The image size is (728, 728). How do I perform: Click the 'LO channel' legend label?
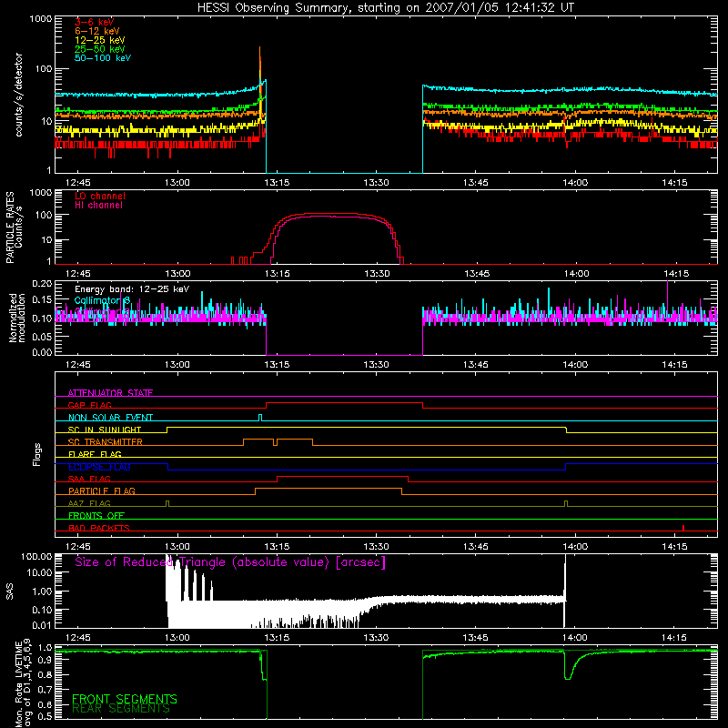pos(100,196)
